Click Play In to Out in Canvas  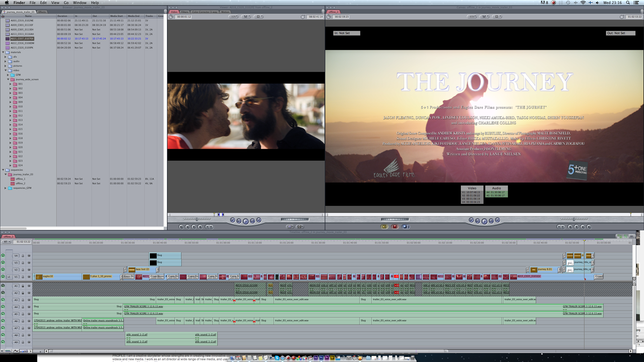[x=478, y=221]
